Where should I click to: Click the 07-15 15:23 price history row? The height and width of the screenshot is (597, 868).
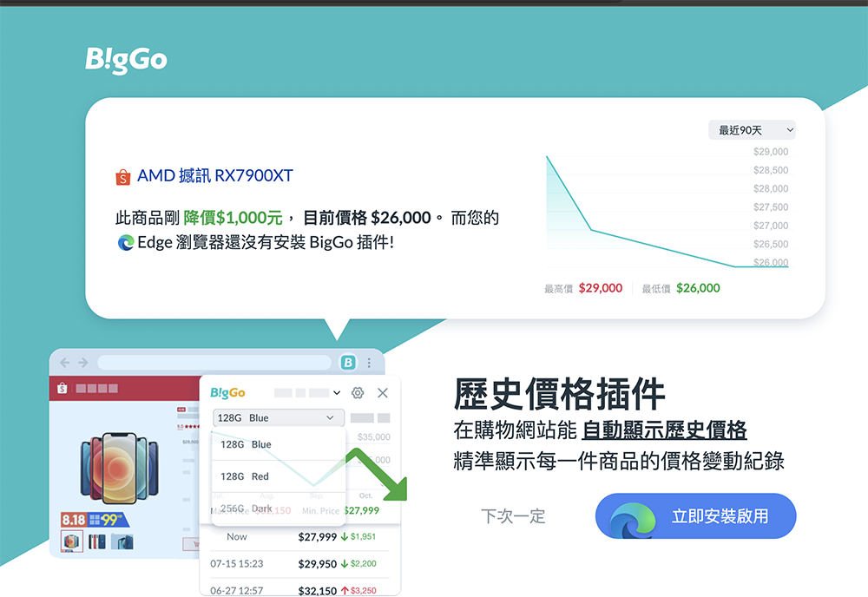point(299,564)
